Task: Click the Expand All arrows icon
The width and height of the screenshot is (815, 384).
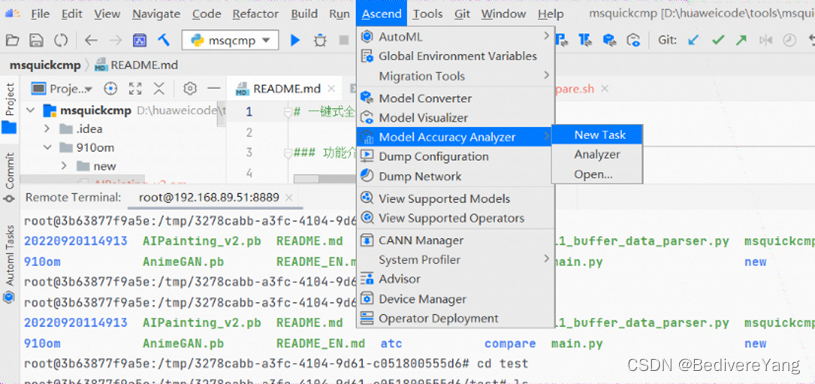Action: [x=135, y=89]
